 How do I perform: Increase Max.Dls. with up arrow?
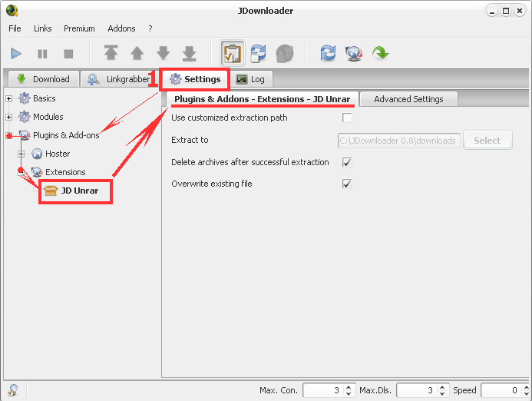tap(442, 387)
